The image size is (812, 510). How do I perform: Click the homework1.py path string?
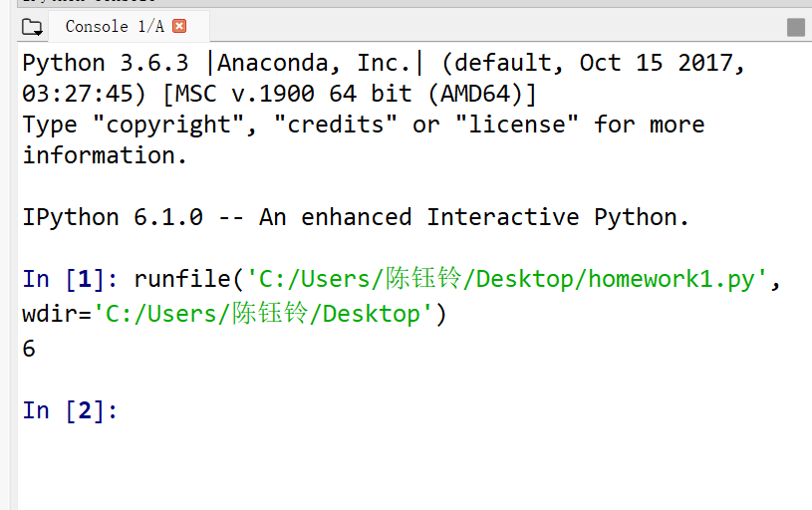pos(507,279)
